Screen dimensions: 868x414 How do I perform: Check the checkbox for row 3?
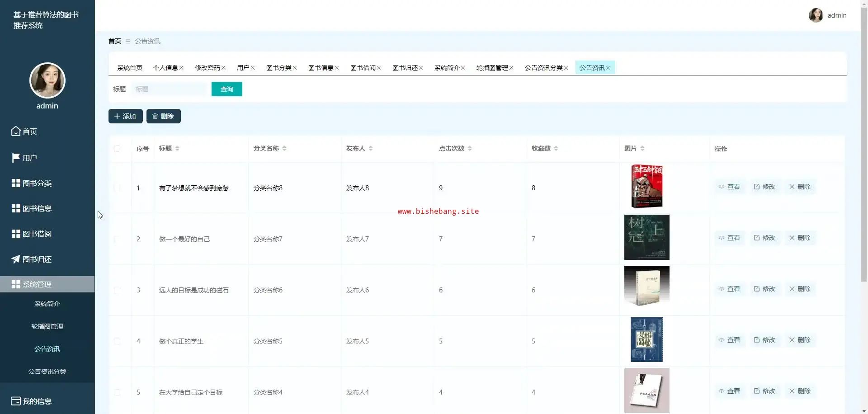[x=117, y=290]
